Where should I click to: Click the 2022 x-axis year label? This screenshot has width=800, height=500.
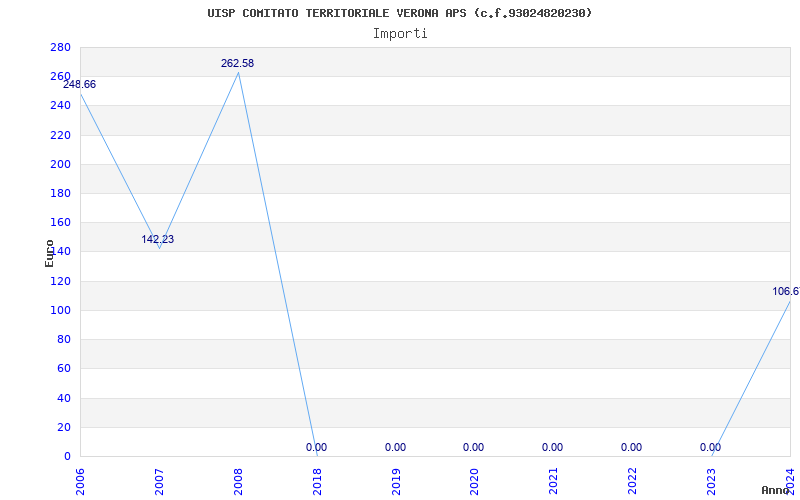click(633, 481)
